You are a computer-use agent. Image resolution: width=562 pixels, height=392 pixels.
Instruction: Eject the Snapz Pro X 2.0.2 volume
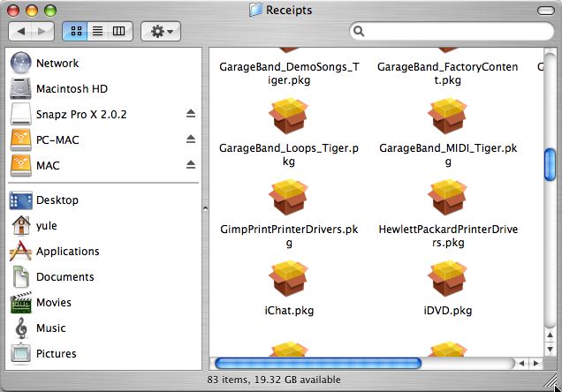click(191, 114)
